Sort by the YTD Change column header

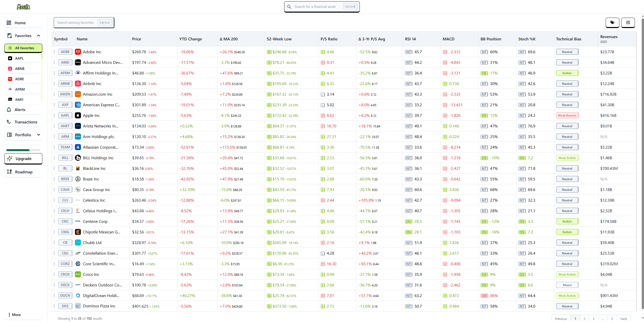coord(190,39)
